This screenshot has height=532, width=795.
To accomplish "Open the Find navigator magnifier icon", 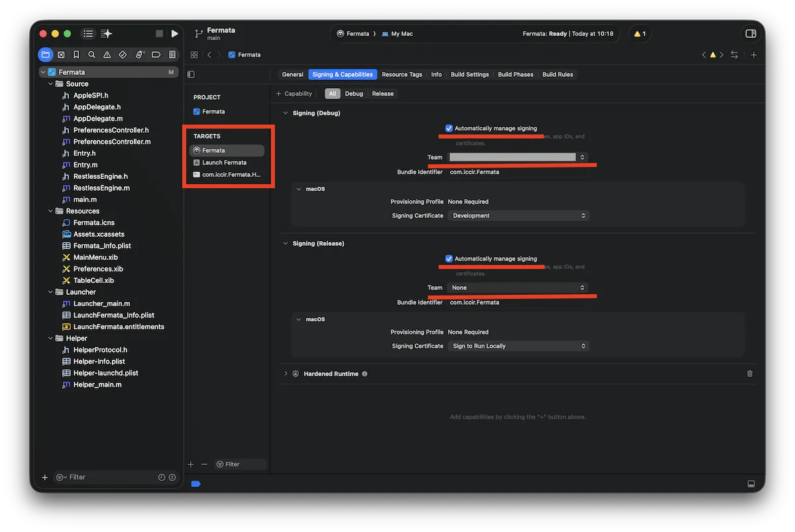I will tap(92, 55).
